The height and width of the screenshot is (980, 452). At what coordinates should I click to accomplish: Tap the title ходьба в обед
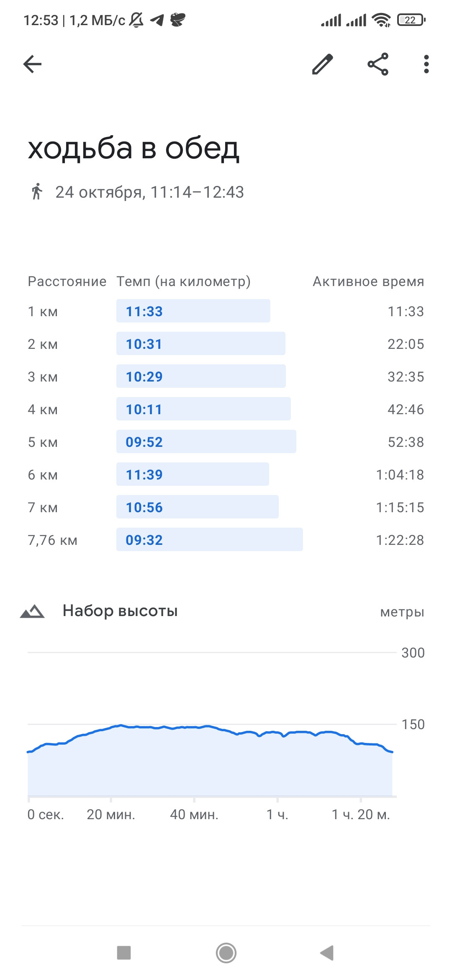tap(134, 149)
